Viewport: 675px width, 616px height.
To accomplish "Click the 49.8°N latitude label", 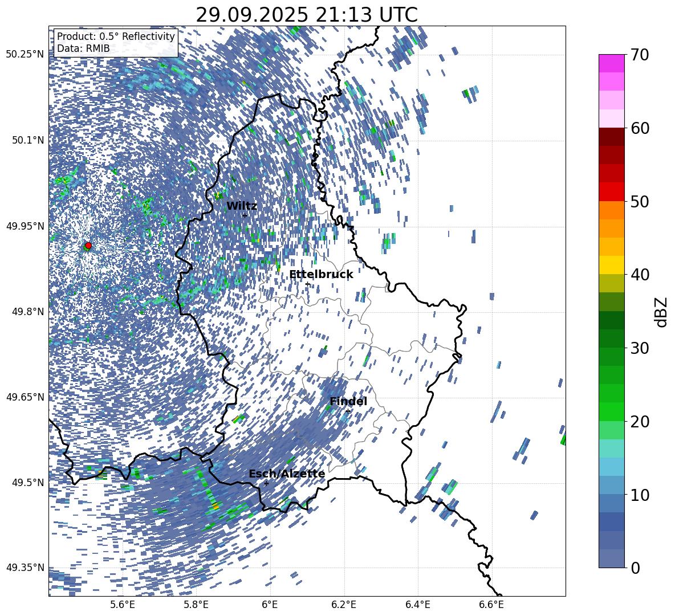I will 28,312.
